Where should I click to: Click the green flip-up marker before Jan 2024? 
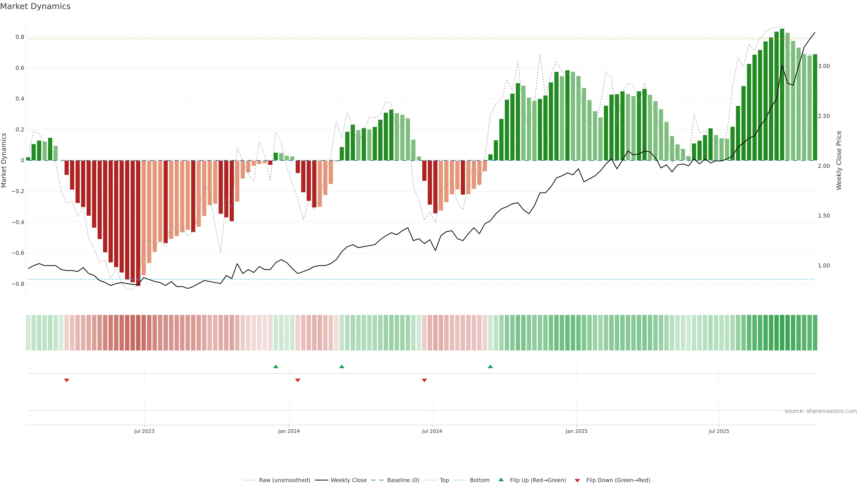(x=276, y=366)
